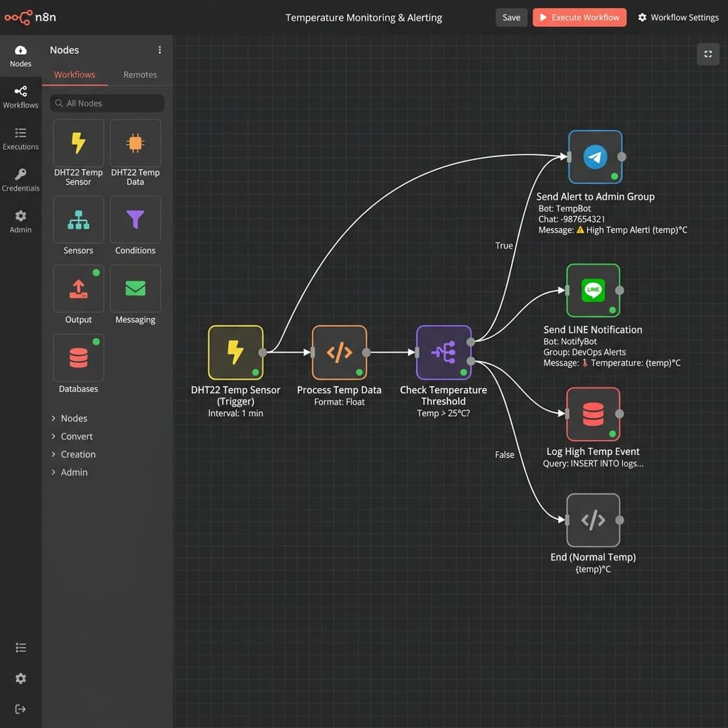Click the Process Temp Data code node
Screen dimensions: 728x728
pyautogui.click(x=339, y=352)
